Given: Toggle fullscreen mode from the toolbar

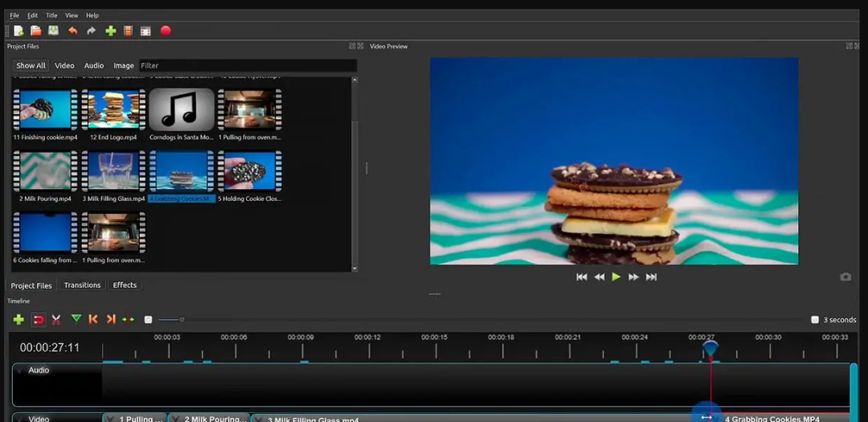Looking at the screenshot, I should tap(145, 31).
